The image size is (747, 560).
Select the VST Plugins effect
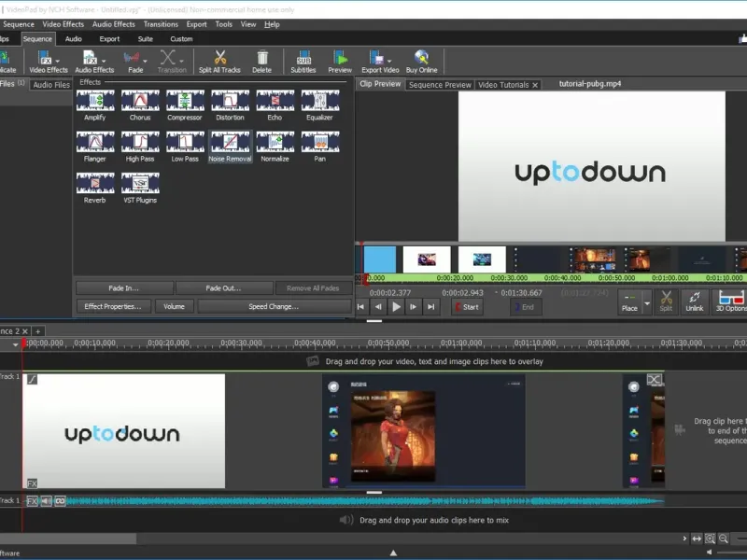[x=140, y=183]
